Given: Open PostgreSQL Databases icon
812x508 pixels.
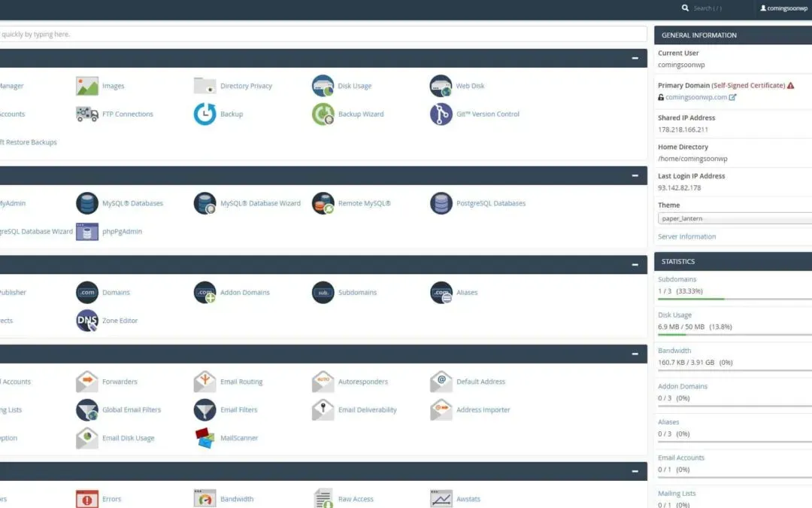Looking at the screenshot, I should tap(441, 203).
